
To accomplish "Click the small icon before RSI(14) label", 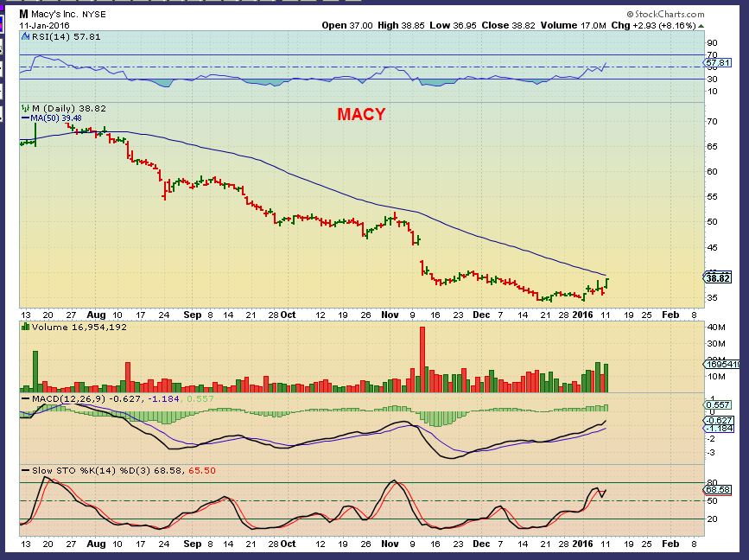I will tap(25, 37).
